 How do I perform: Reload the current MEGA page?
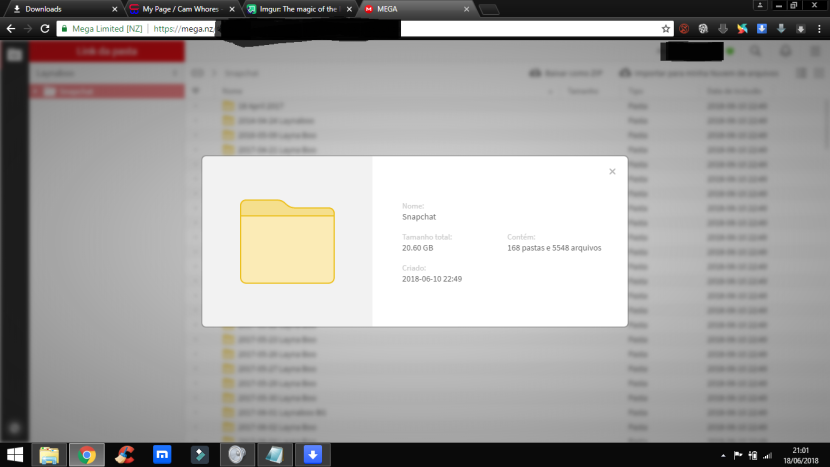pos(45,29)
